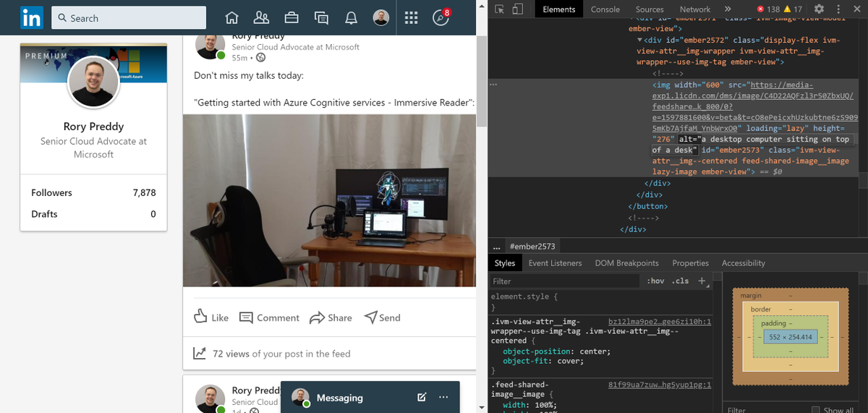868x413 pixels.
Task: Click the Send paper plane icon
Action: tap(370, 317)
